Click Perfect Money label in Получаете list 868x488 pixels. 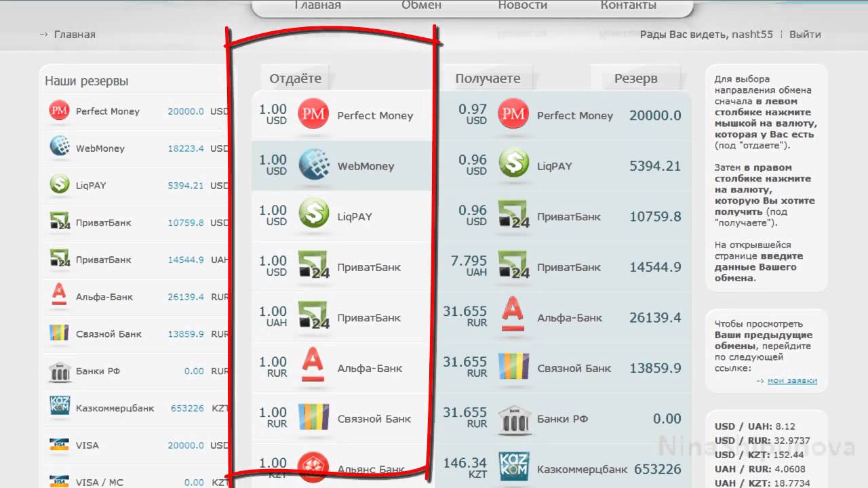coord(575,116)
